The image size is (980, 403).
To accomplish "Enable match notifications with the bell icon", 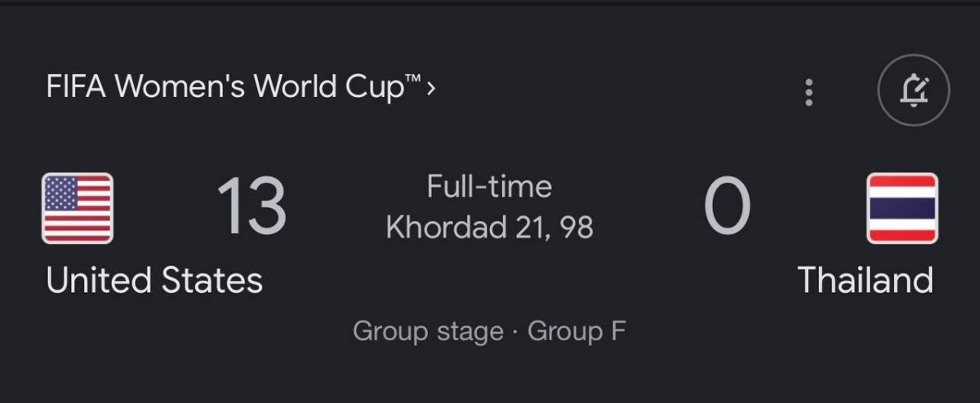I will click(914, 91).
